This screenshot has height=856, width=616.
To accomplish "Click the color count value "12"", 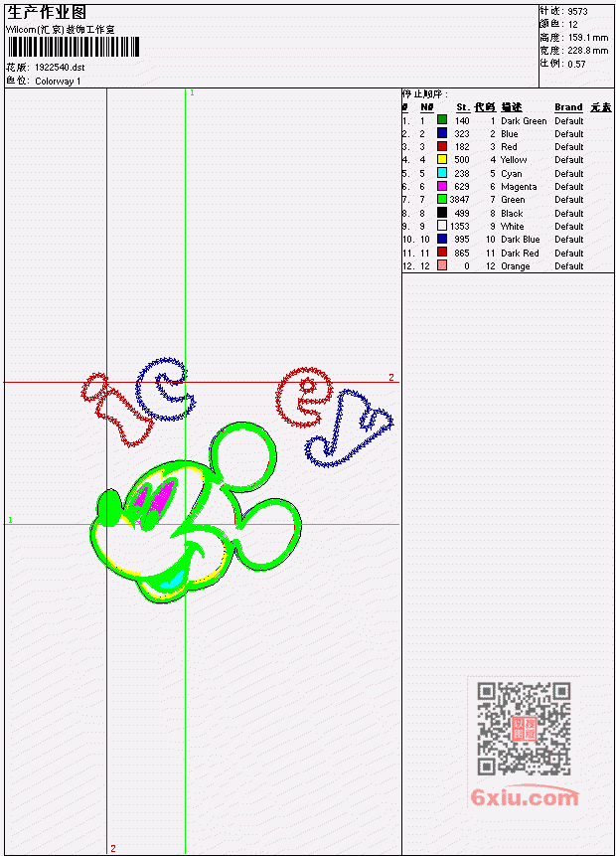I will [x=572, y=25].
